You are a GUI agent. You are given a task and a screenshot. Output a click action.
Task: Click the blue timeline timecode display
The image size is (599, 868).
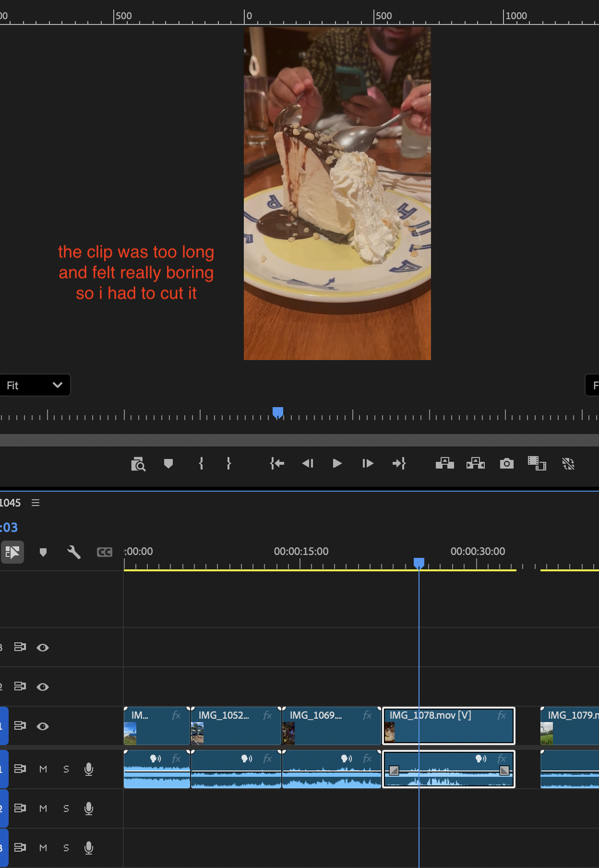[x=9, y=528]
